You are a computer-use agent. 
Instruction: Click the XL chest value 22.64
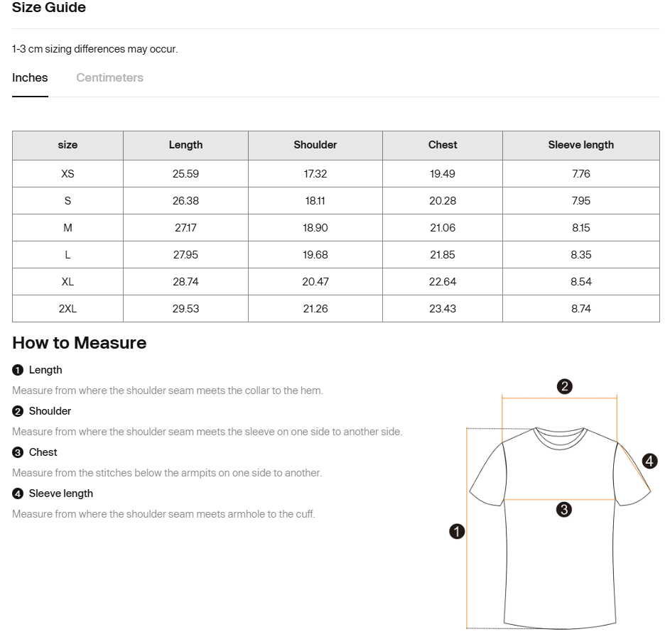(442, 282)
